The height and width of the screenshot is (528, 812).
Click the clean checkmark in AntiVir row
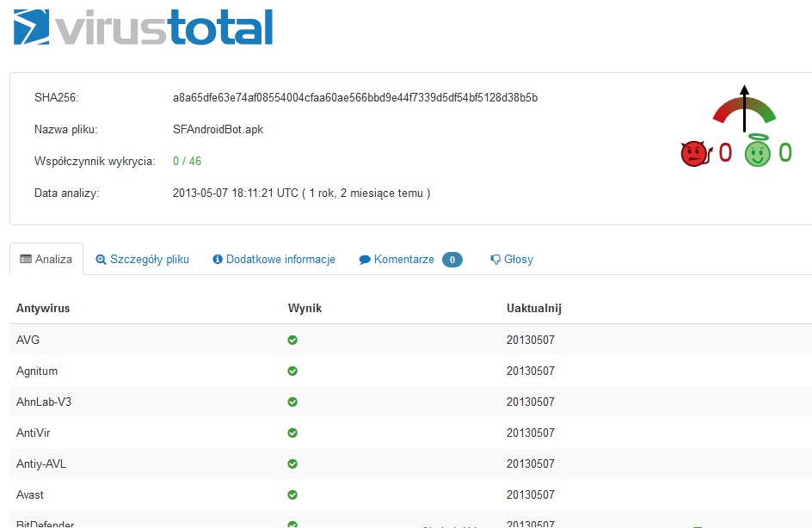tap(292, 433)
